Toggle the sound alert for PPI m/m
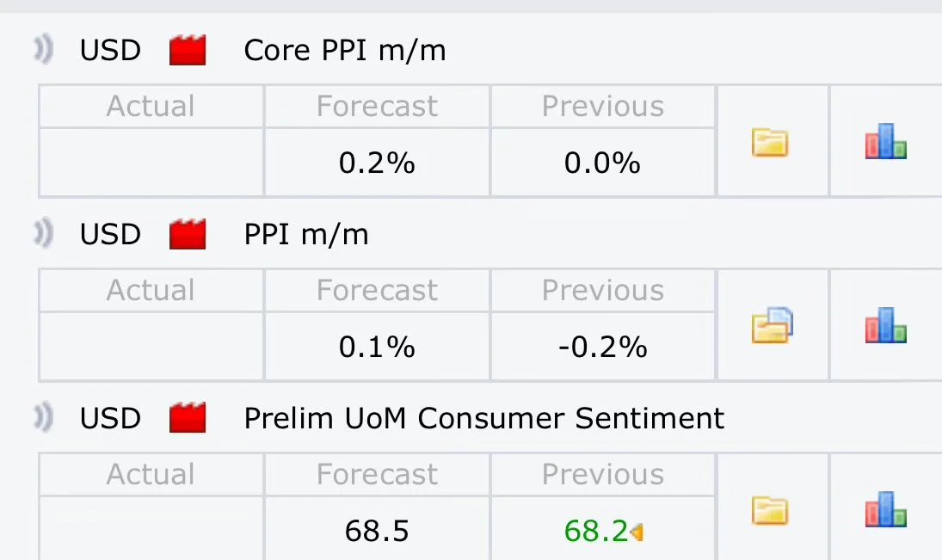This screenshot has height=560, width=942. 43,233
